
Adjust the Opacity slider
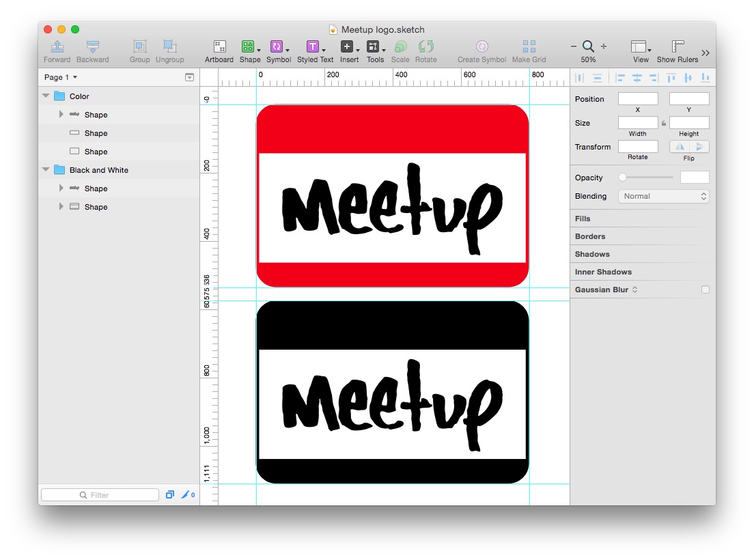click(x=623, y=178)
